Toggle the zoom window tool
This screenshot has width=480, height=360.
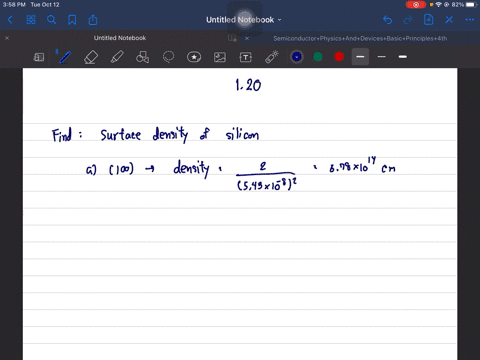[x=39, y=57]
